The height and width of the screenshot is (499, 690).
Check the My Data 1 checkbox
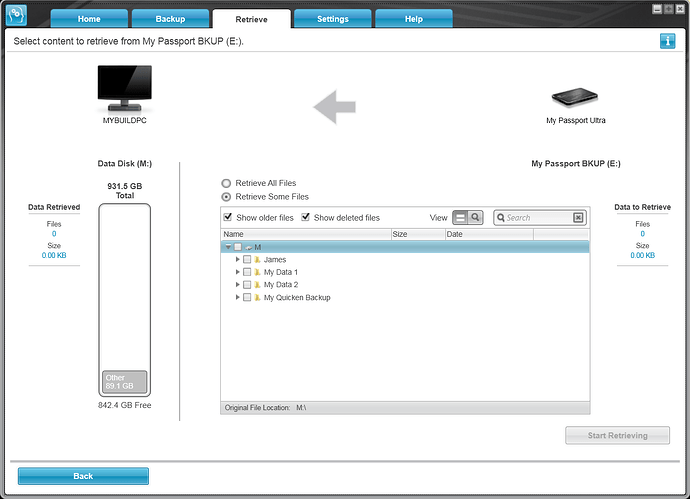click(247, 272)
